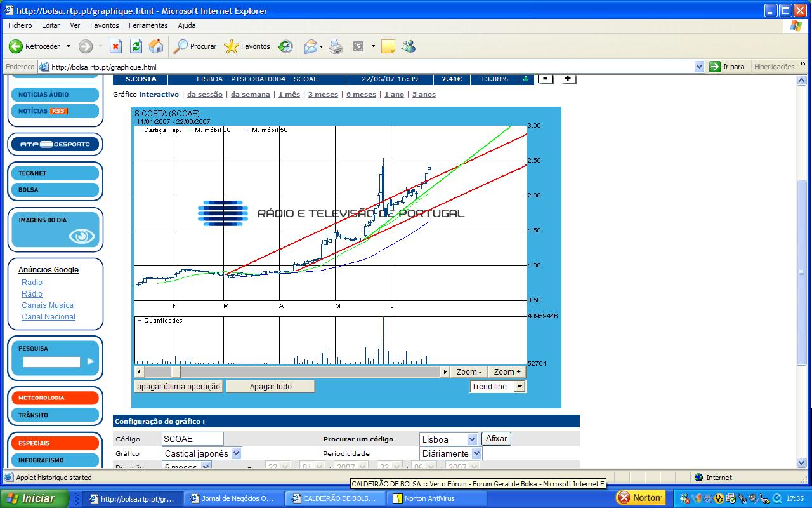This screenshot has width=812, height=508.
Task: Expand the Diáriamente periodicity dropdown
Action: 476,453
